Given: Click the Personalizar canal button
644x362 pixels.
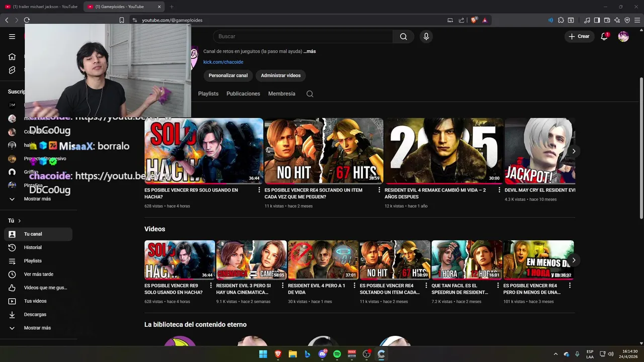Looking at the screenshot, I should pyautogui.click(x=228, y=75).
